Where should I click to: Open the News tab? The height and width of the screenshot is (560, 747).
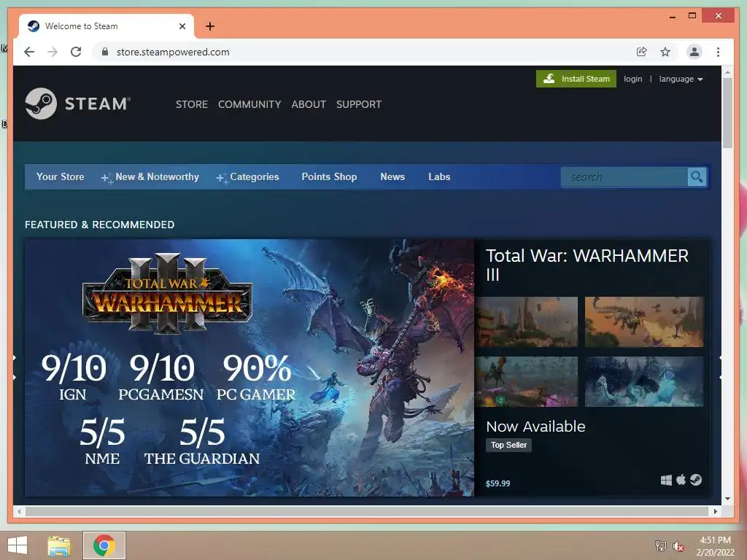tap(392, 176)
